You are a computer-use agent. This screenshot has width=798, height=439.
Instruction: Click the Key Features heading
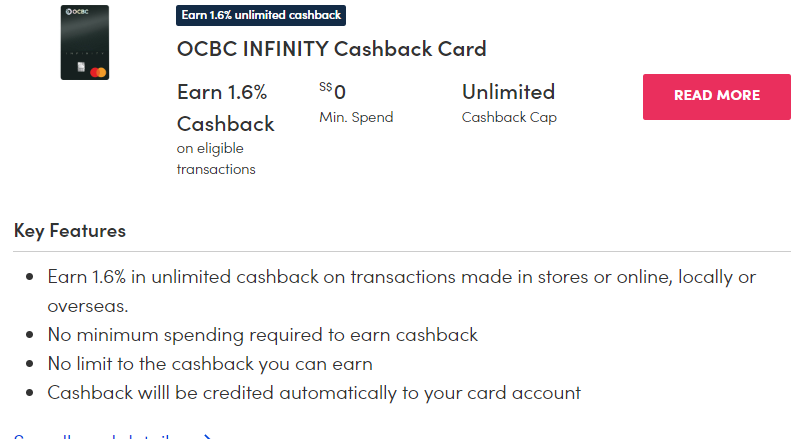[x=70, y=231]
